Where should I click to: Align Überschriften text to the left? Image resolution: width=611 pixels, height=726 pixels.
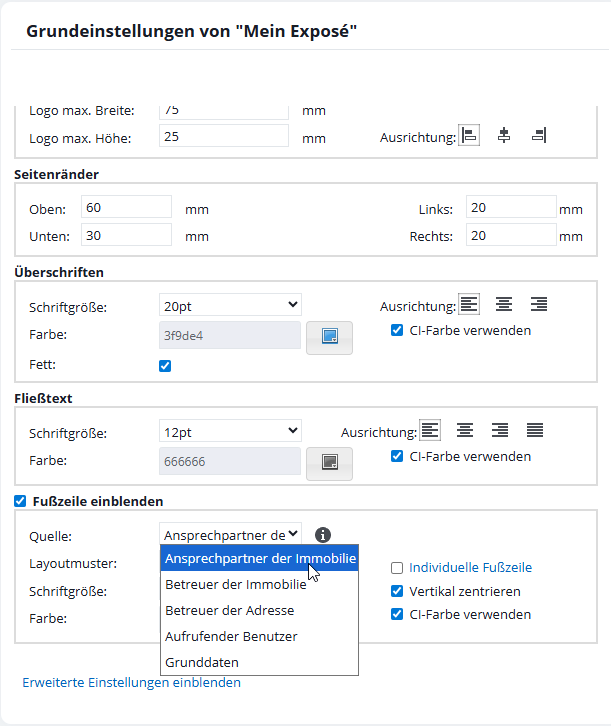point(469,305)
